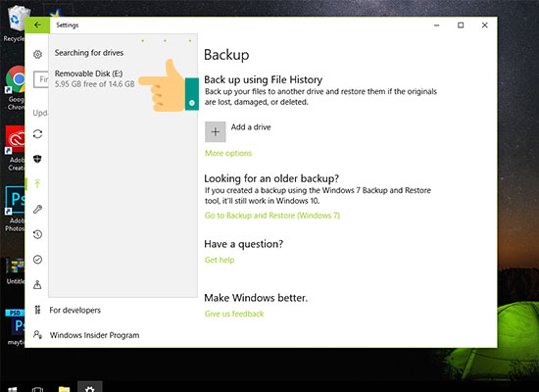Open File Explorer from the taskbar
This screenshot has height=392, width=539.
tap(64, 389)
